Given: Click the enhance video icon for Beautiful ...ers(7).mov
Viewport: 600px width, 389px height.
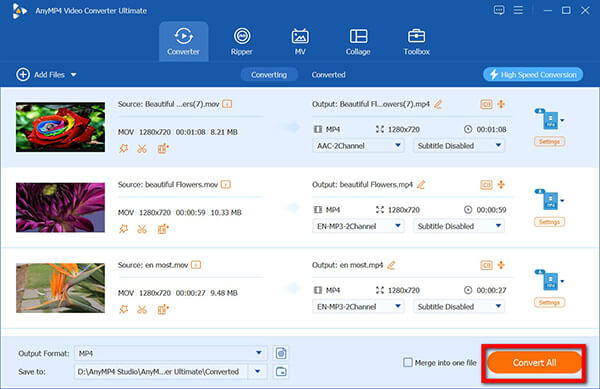Looking at the screenshot, I should point(163,148).
